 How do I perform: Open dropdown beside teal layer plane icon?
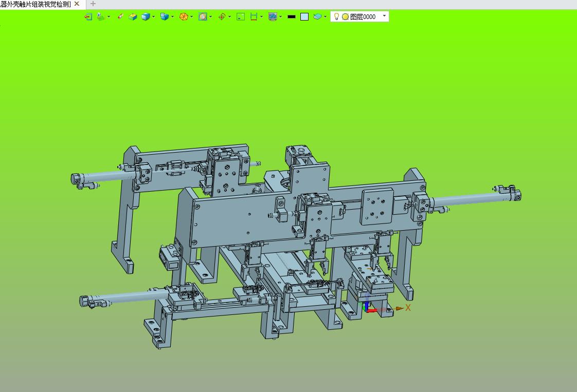click(326, 16)
